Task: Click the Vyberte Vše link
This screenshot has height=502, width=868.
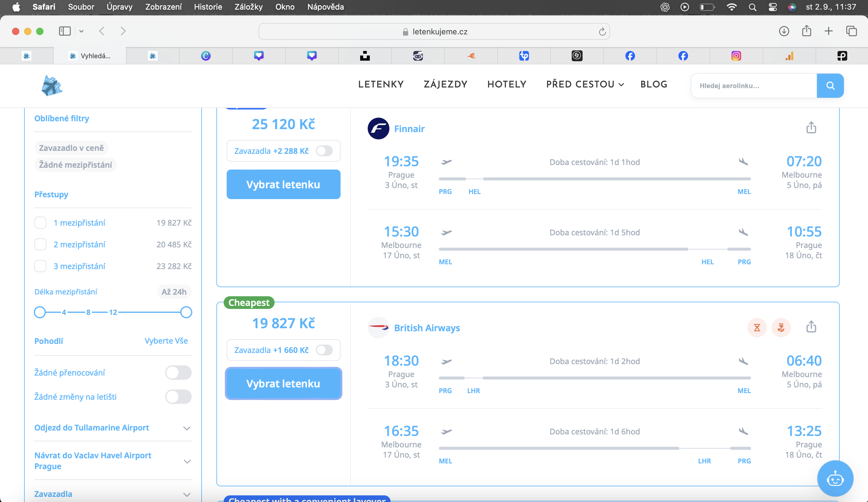Action: (166, 341)
